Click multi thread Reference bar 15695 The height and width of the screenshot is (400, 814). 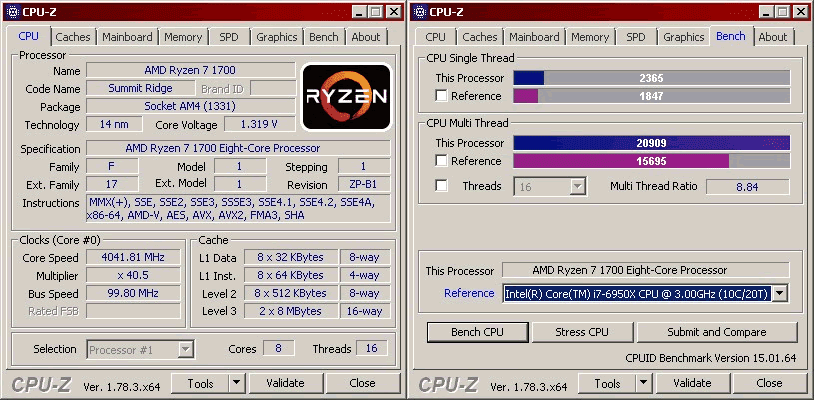click(x=652, y=161)
